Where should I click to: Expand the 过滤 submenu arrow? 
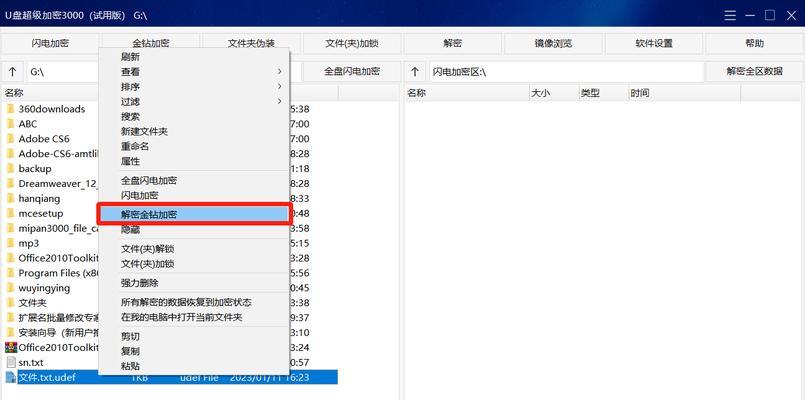[x=280, y=102]
